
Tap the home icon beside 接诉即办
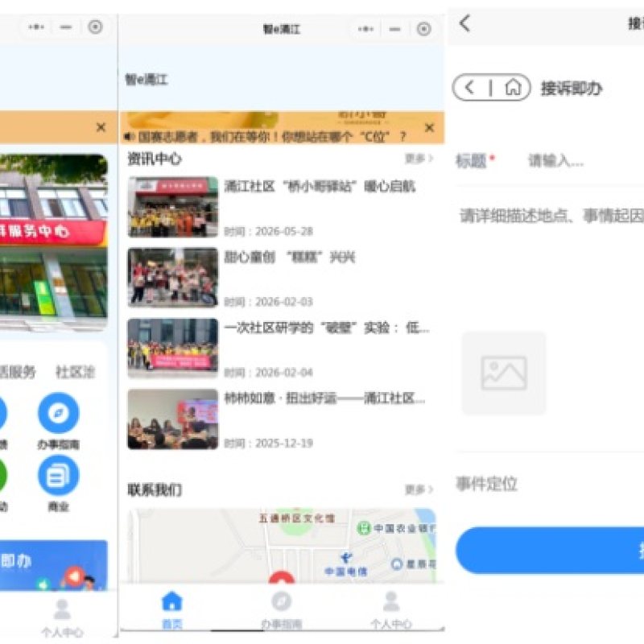point(513,88)
